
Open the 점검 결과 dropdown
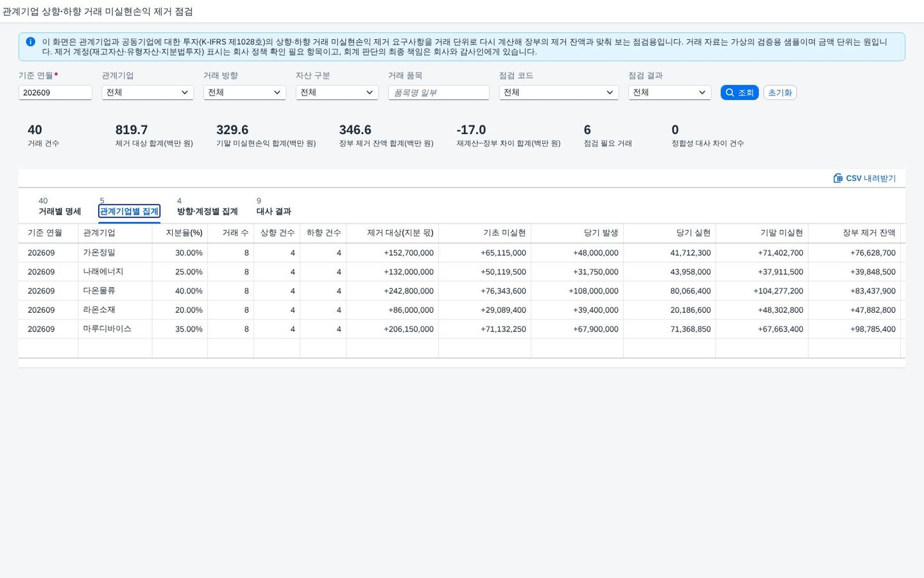point(669,92)
